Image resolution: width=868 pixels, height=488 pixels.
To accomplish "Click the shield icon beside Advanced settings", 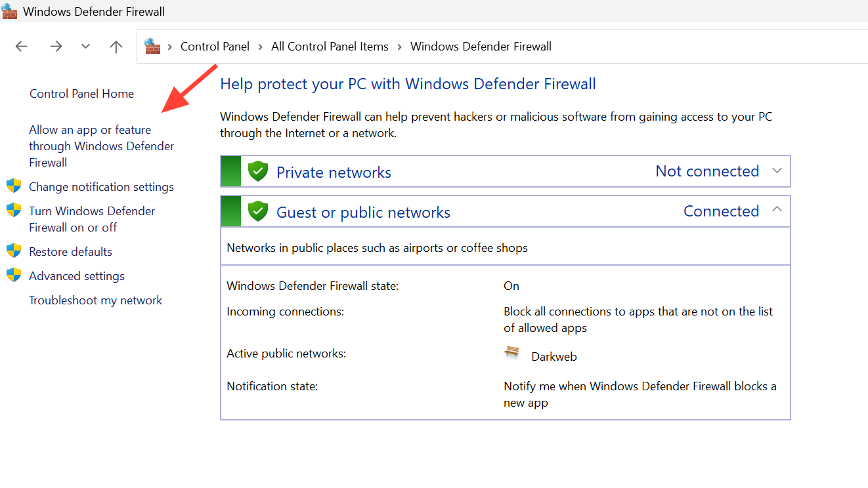I will (14, 275).
